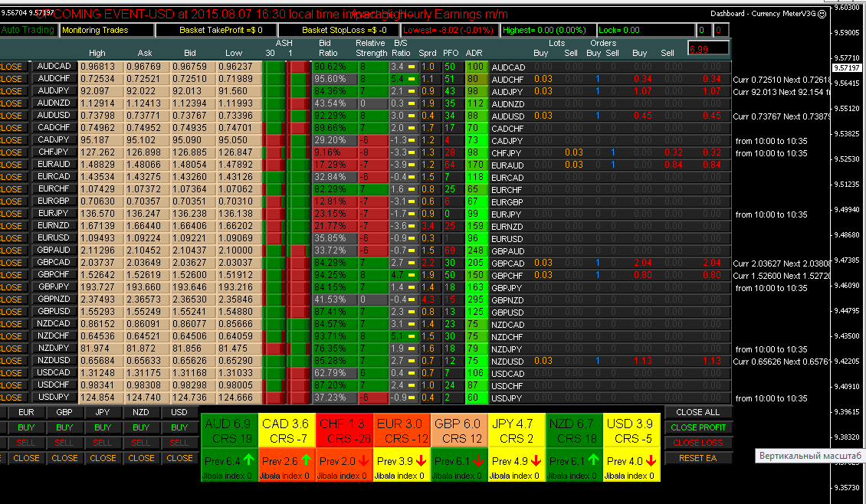Click green up arrow in AUD Prev 6.4 tile

point(248,460)
